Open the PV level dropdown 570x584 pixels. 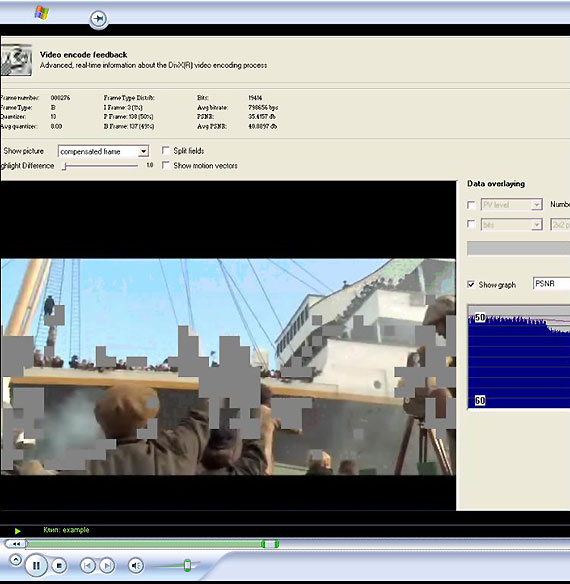(x=512, y=204)
